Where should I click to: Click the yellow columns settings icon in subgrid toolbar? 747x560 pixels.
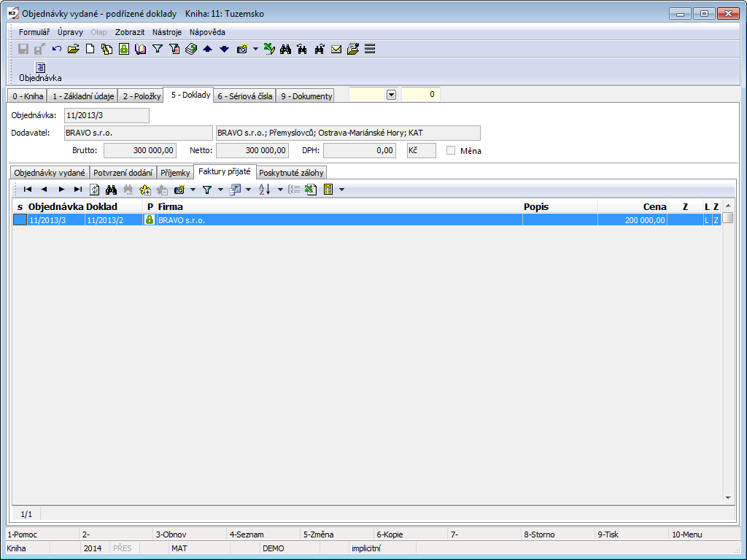pyautogui.click(x=328, y=190)
